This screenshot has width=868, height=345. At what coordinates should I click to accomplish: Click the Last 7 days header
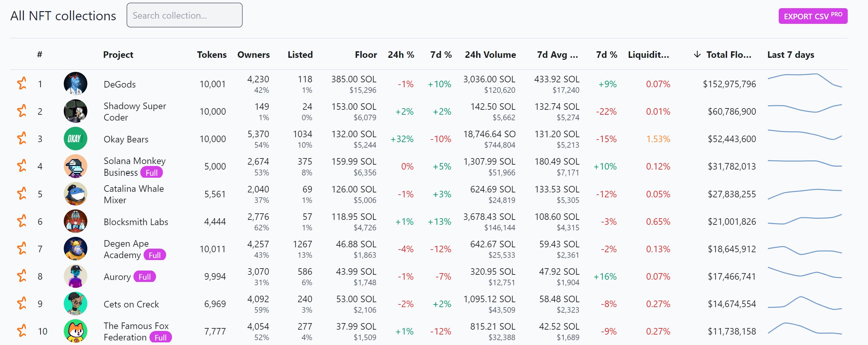(x=790, y=55)
